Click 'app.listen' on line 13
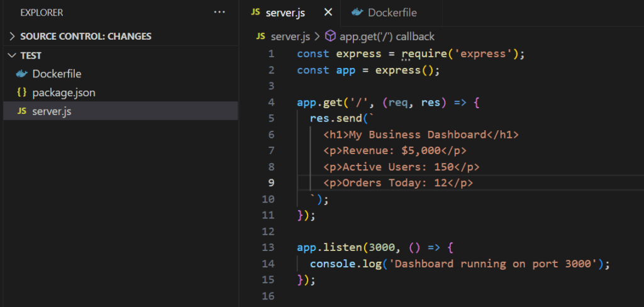The width and height of the screenshot is (644, 307). coord(330,248)
